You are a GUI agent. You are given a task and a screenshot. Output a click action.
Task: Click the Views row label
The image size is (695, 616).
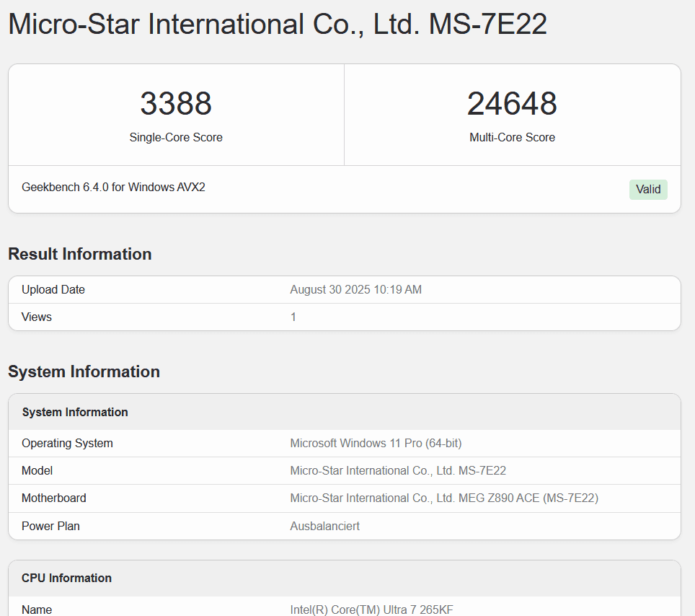[37, 317]
